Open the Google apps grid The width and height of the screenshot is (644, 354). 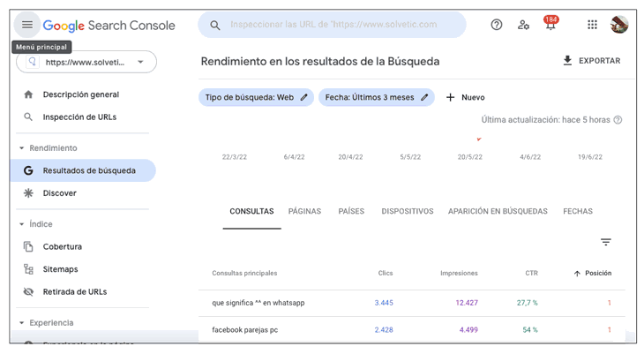(x=592, y=25)
